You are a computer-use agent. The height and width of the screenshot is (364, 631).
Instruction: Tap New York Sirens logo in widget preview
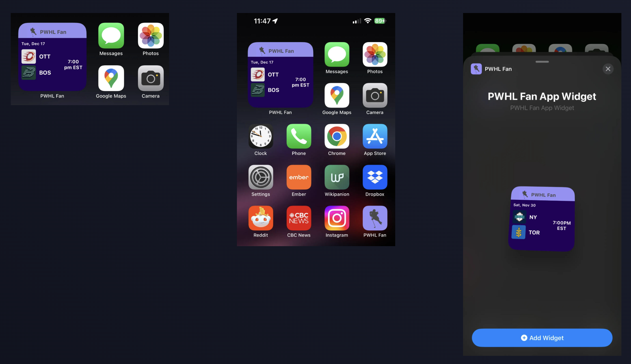519,217
